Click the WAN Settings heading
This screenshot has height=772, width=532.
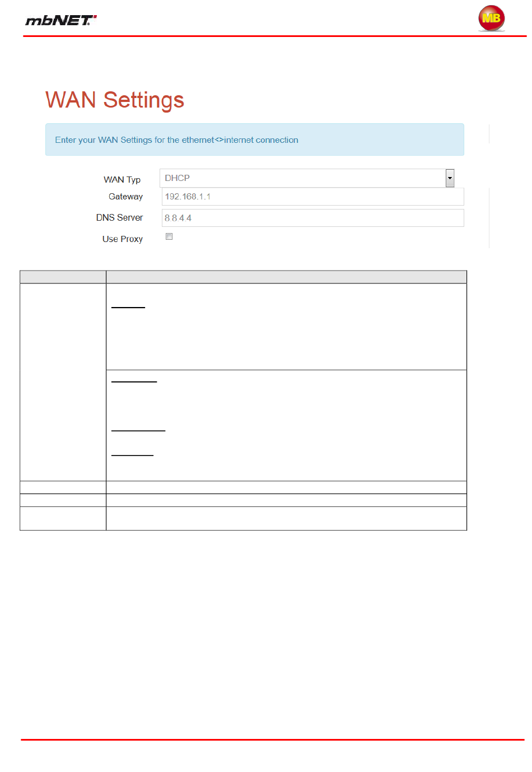115,100
